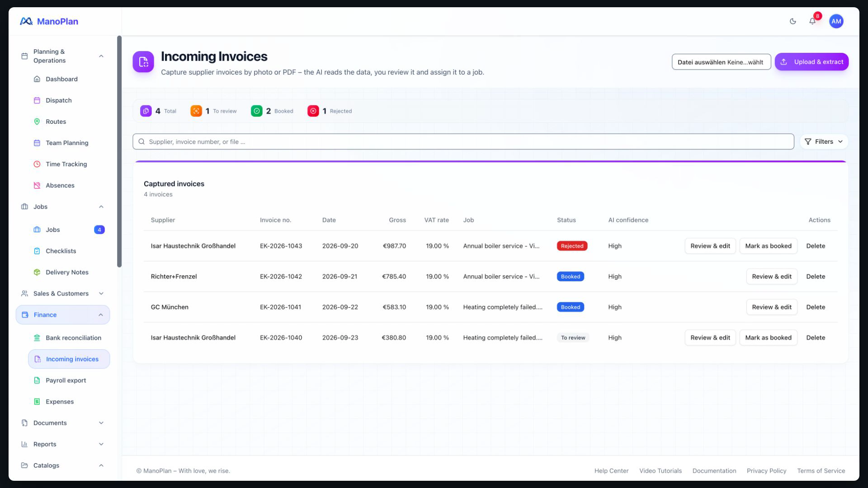
Task: Click the To review status badge
Action: [x=573, y=338]
